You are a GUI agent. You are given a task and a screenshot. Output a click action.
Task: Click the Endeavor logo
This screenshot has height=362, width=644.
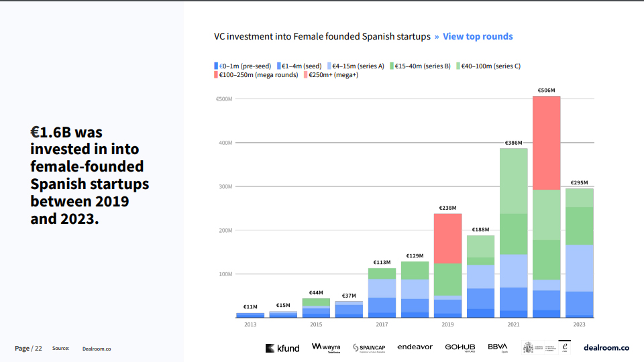(415, 347)
